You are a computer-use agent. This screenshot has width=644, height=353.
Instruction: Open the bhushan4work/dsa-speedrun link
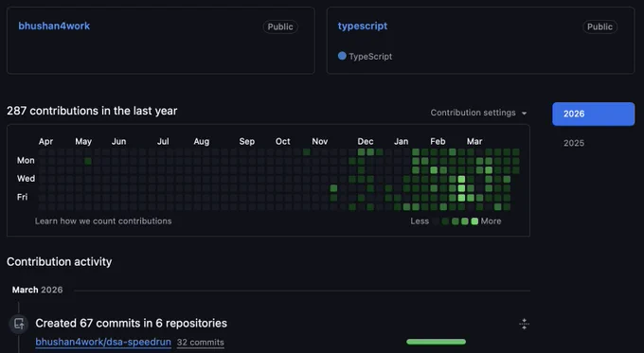tap(103, 342)
